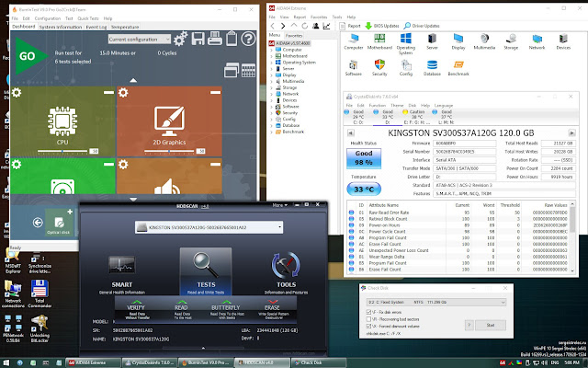Image resolution: width=588 pixels, height=368 pixels.
Task: Open Security shield icon in AIDA64
Action: [379, 68]
